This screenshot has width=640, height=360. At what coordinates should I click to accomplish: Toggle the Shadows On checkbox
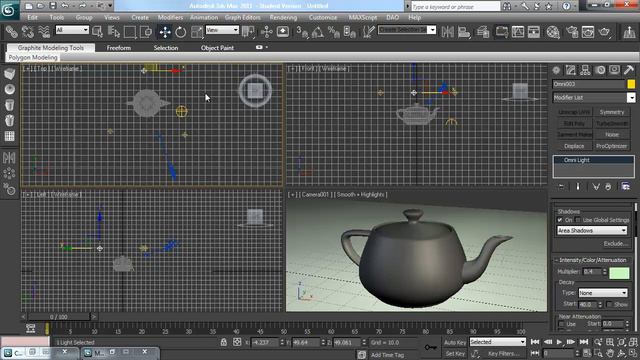[560, 220]
